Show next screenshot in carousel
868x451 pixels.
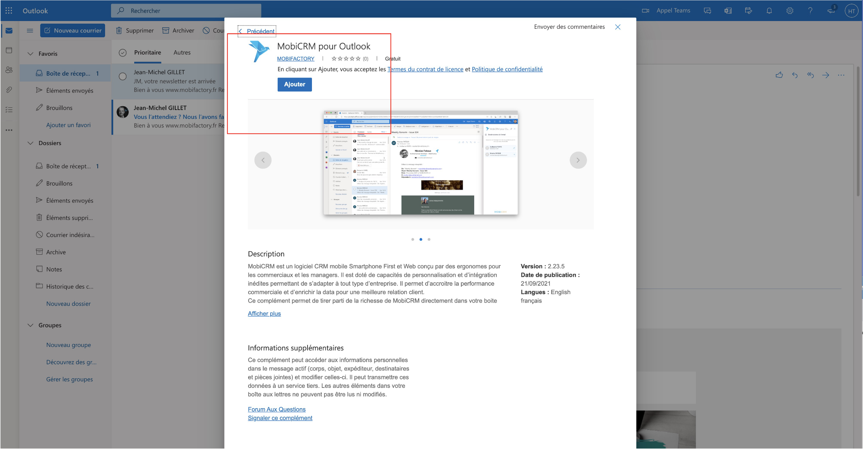pyautogui.click(x=578, y=160)
